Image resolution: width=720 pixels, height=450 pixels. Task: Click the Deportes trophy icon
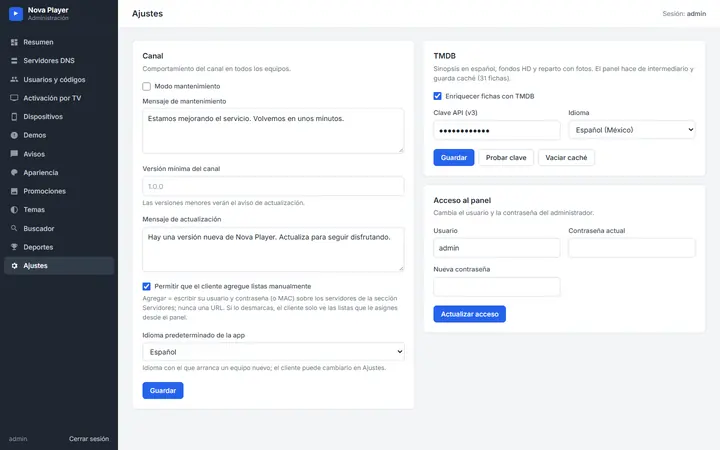coord(14,247)
